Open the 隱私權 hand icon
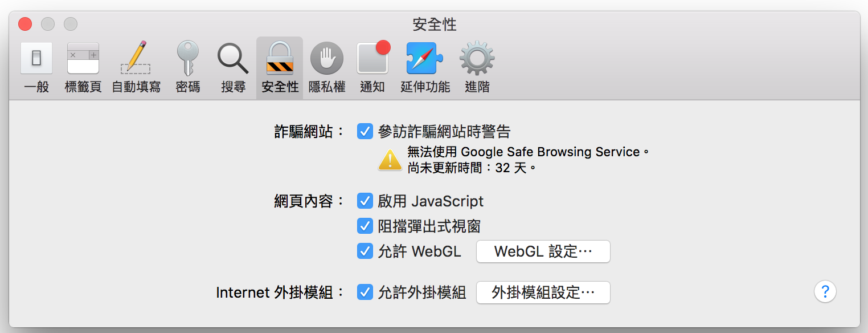 pos(327,59)
